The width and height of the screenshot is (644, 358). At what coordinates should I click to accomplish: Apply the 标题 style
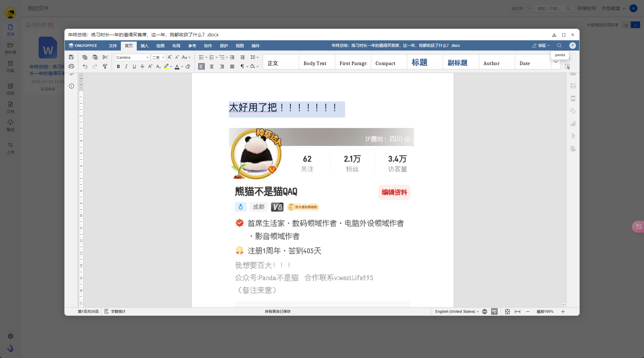click(425, 62)
